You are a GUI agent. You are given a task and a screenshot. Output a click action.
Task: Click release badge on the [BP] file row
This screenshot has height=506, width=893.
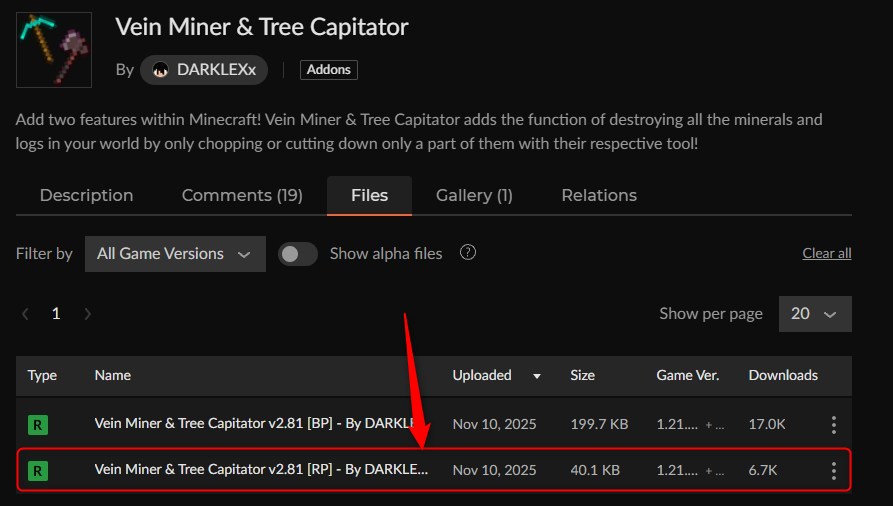pyautogui.click(x=38, y=425)
